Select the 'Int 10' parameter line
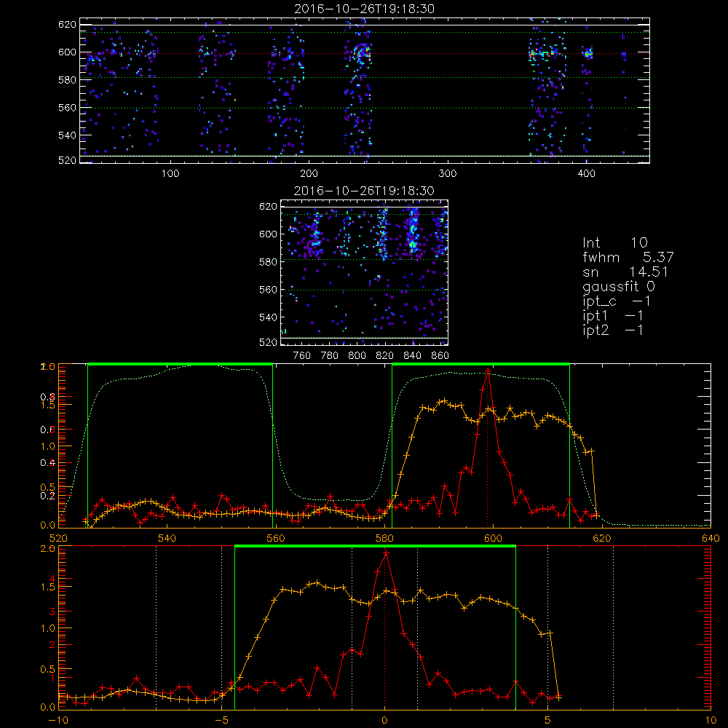The image size is (728, 728). [615, 243]
